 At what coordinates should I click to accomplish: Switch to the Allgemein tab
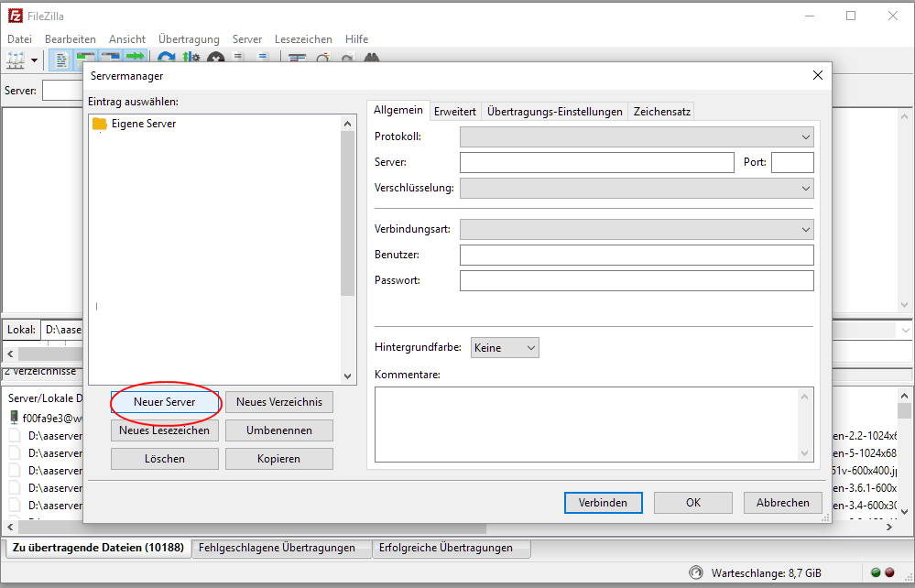point(398,110)
